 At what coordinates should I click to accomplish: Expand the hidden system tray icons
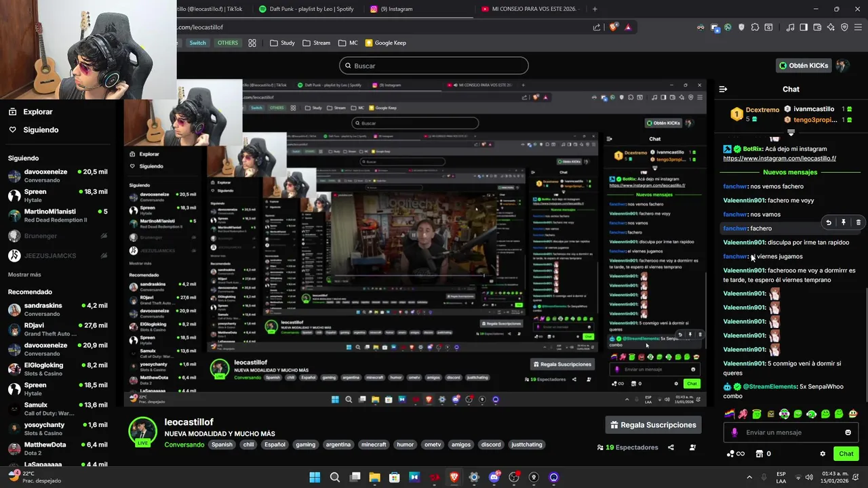click(x=749, y=477)
